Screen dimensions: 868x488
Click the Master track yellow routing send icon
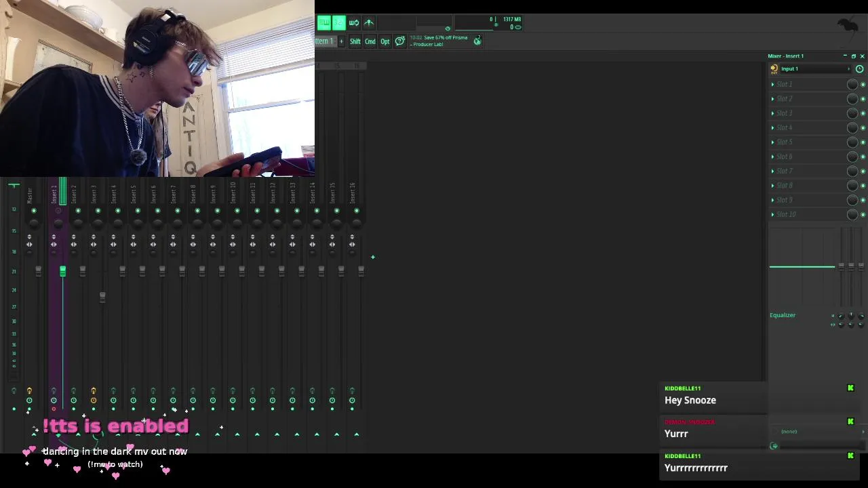tap(29, 390)
